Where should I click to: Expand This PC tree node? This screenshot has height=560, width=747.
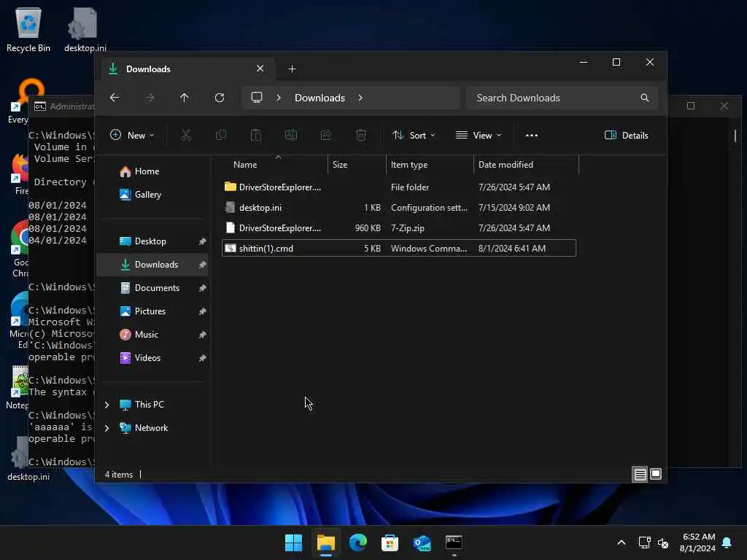coord(107,405)
